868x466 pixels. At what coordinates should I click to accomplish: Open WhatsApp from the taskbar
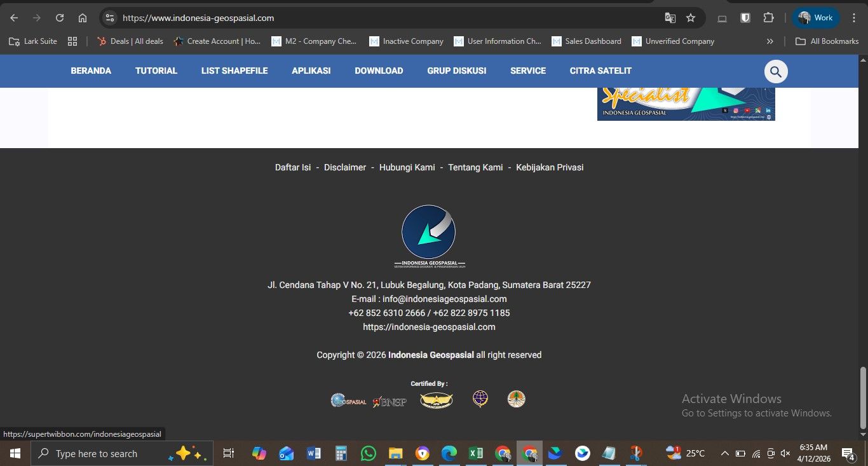pyautogui.click(x=369, y=453)
